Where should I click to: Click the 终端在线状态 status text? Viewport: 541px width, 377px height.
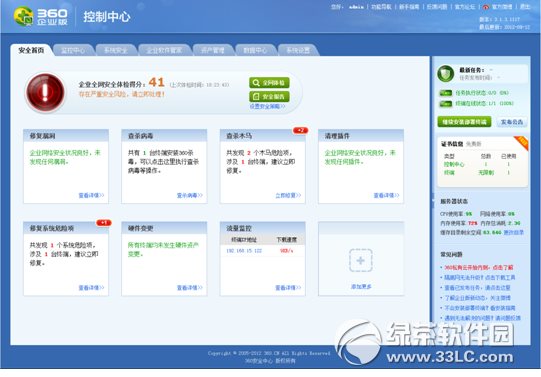pos(484,103)
